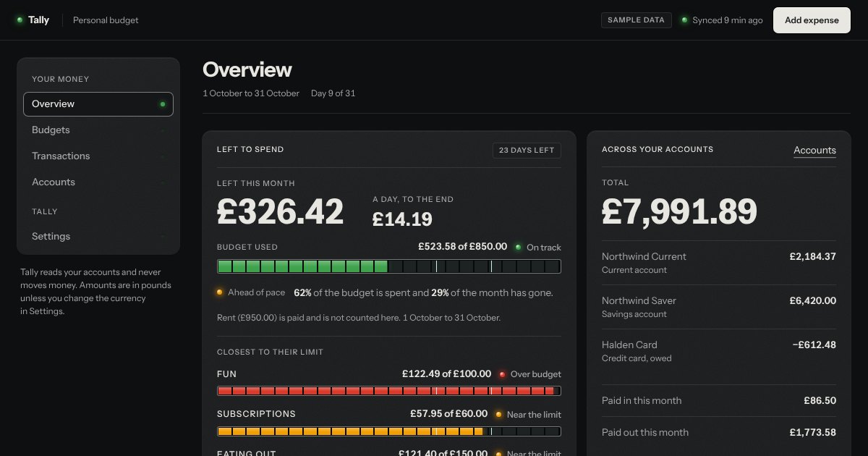Click the £14.19 a day value

click(x=402, y=219)
